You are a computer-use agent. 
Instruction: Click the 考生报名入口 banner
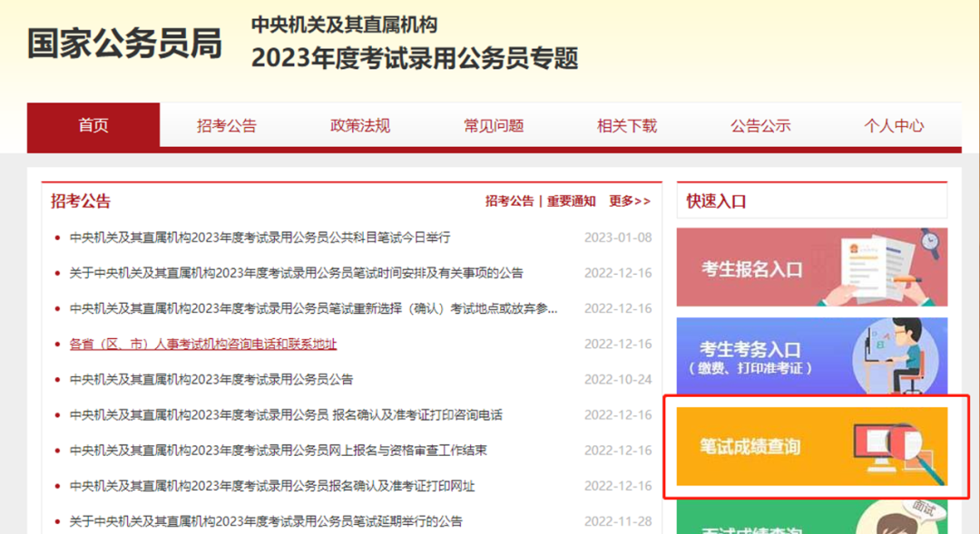812,267
